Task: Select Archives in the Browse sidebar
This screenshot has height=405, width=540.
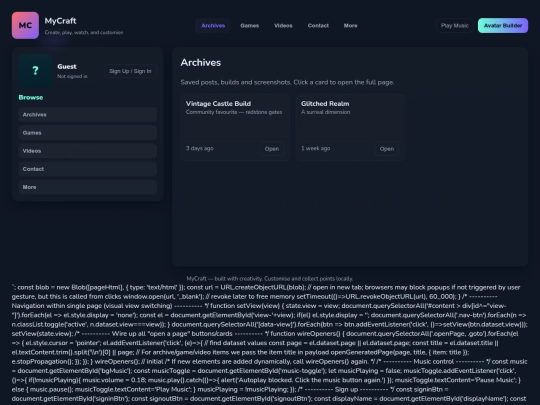Action: click(88, 115)
